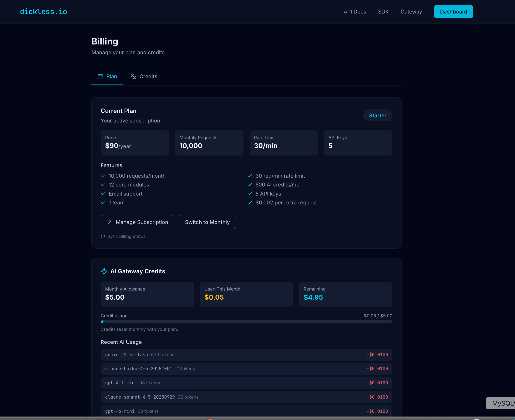Click Switch to Monthly
This screenshot has width=515, height=420.
coord(207,222)
